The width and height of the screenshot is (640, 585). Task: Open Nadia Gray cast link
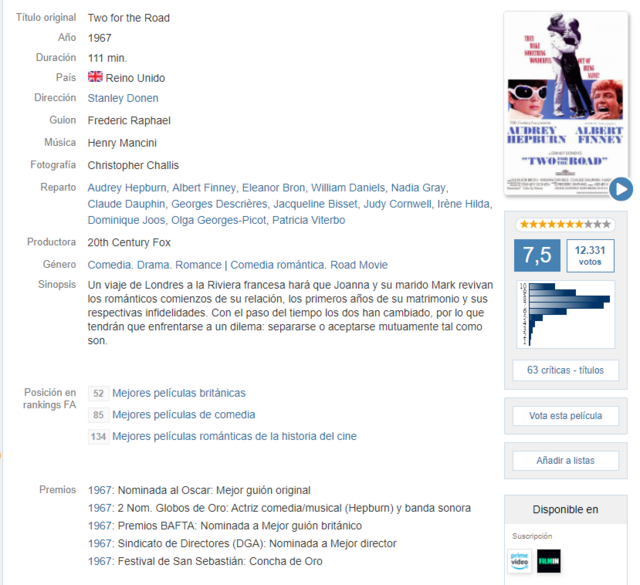pyautogui.click(x=418, y=188)
